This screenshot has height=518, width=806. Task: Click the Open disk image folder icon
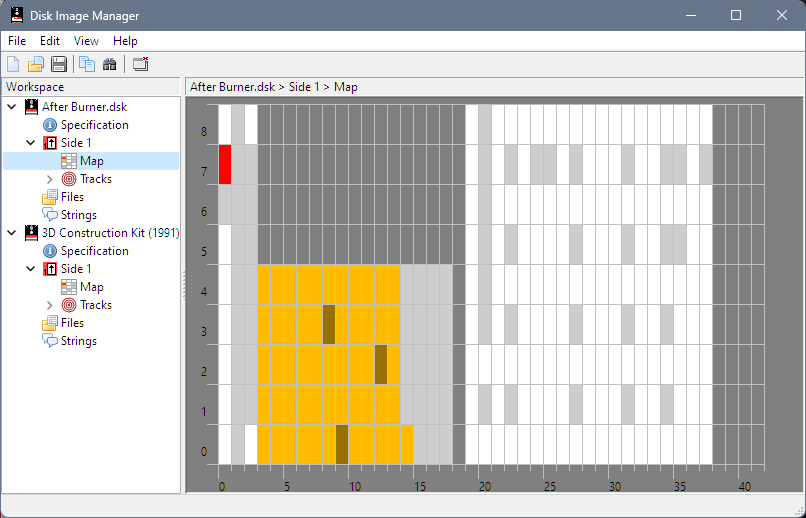(x=36, y=64)
